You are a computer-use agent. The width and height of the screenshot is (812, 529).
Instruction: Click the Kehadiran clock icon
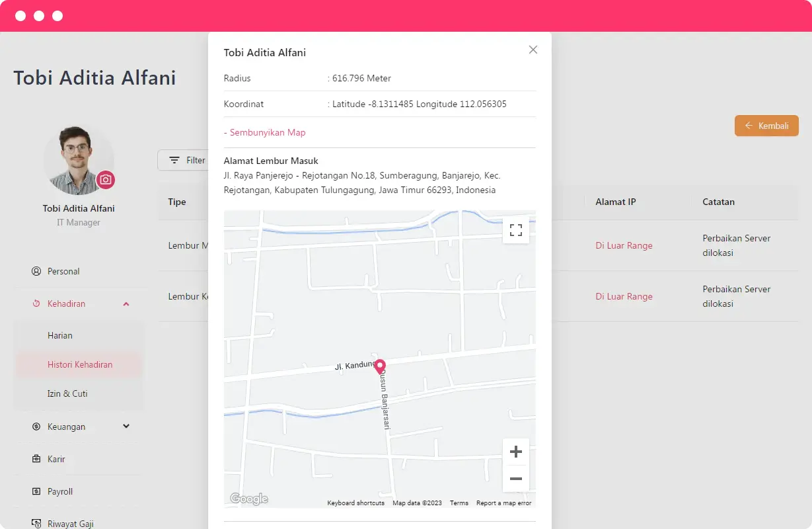click(x=36, y=304)
